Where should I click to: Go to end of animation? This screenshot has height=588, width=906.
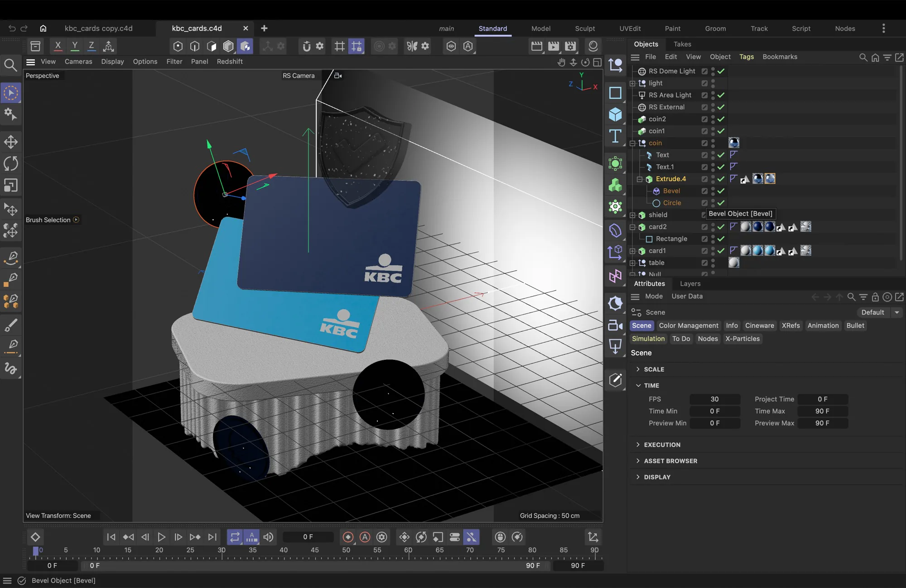point(212,537)
